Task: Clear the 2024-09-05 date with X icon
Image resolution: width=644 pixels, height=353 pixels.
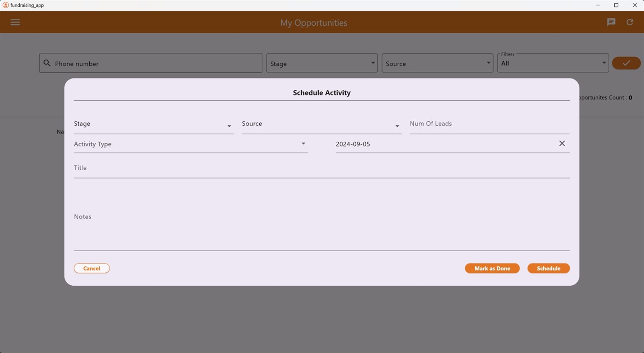Action: tap(562, 143)
